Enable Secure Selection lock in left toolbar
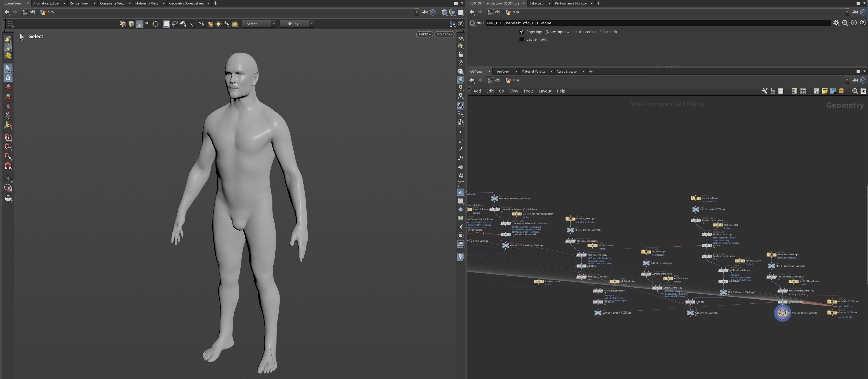 [x=8, y=77]
